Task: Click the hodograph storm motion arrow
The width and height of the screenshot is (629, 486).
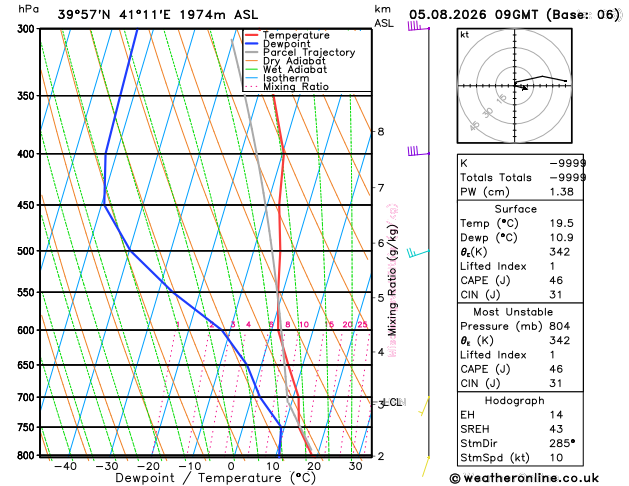Action: pyautogui.click(x=521, y=87)
